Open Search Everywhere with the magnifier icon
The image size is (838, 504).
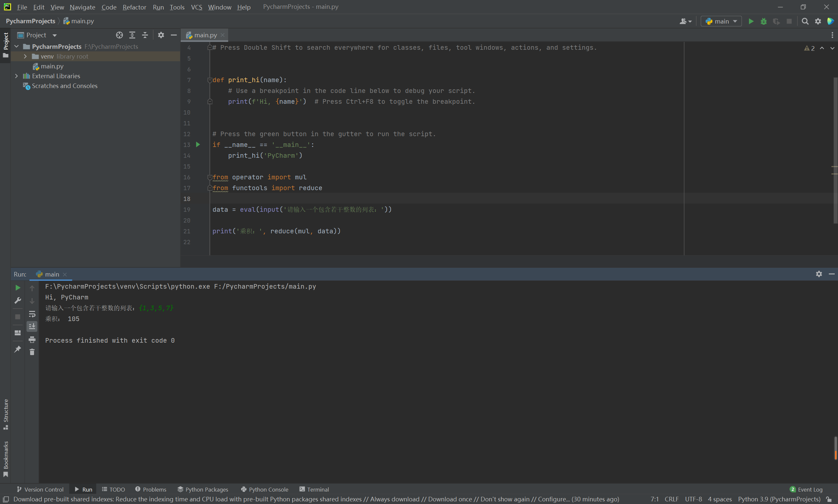[x=805, y=21]
